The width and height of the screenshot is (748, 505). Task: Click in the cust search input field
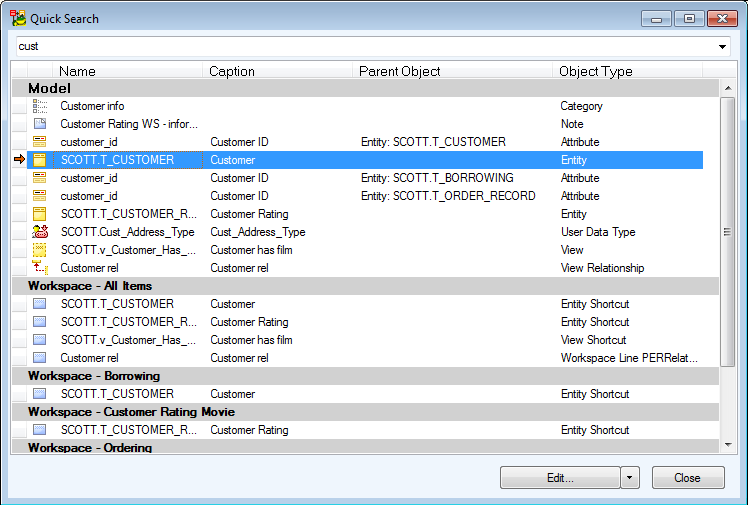pyautogui.click(x=360, y=47)
